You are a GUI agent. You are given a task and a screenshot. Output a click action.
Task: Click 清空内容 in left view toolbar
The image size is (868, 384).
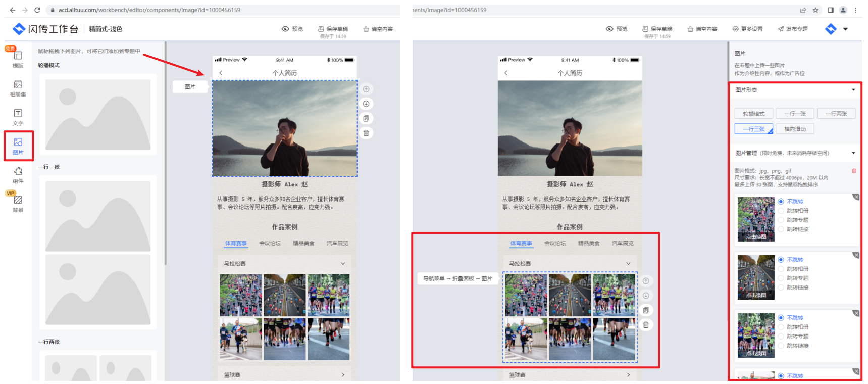point(378,29)
